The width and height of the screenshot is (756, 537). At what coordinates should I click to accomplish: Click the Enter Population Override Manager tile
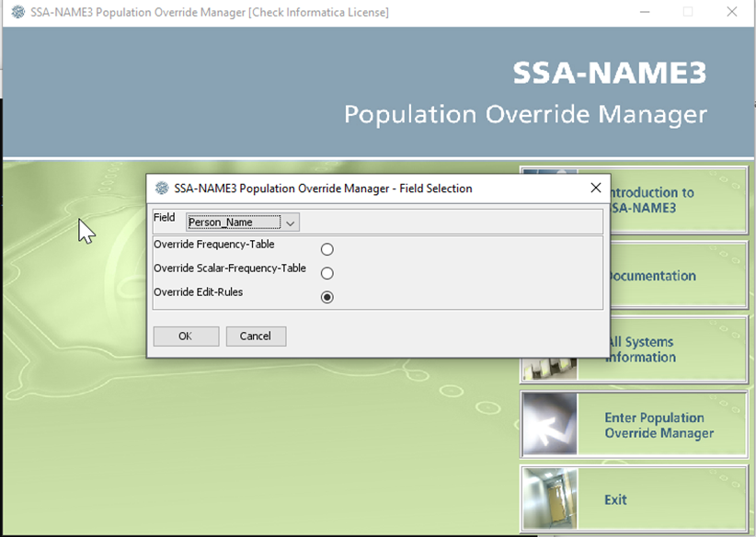pos(634,425)
